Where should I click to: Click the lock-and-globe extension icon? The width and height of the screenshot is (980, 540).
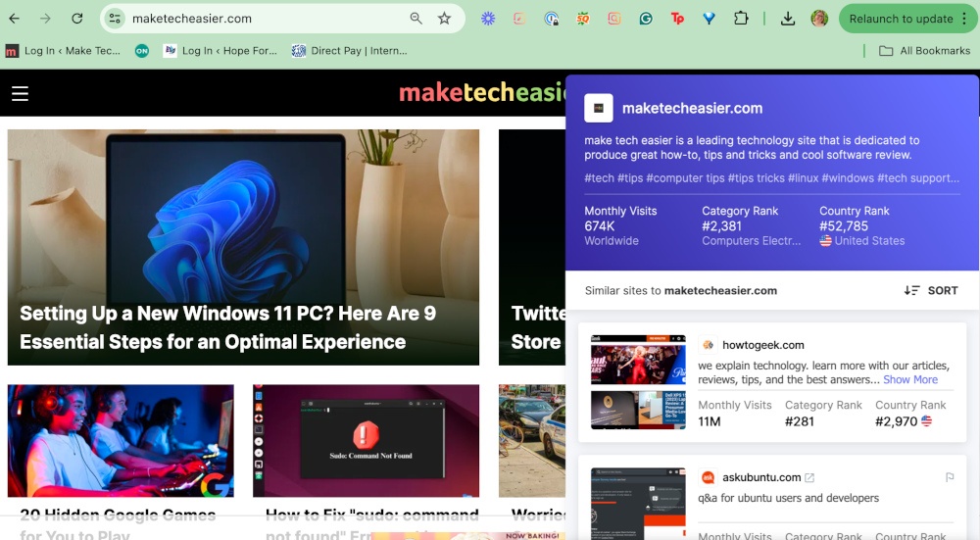[551, 19]
